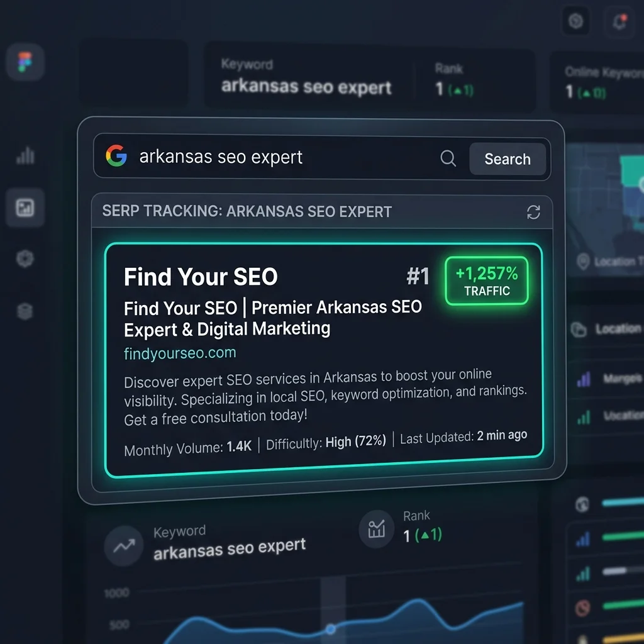Click the icon beside the Location heading
The image size is (644, 644).
pyautogui.click(x=579, y=329)
